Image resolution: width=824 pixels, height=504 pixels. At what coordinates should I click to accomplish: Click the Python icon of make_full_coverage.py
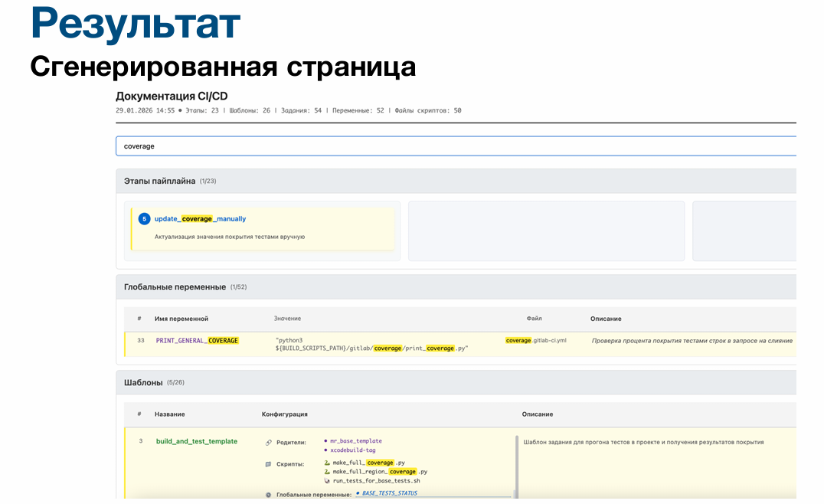tap(327, 463)
